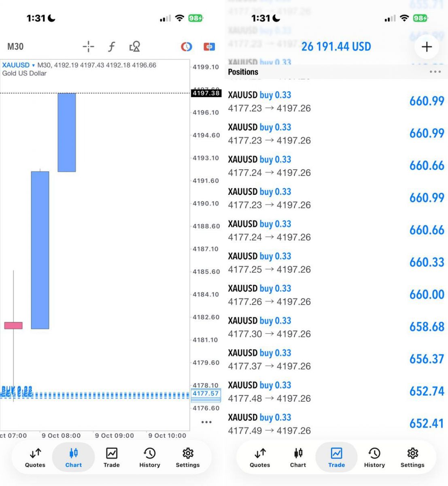The width and height of the screenshot is (448, 486).
Task: Tap the Positions section header label
Action: [x=243, y=72]
